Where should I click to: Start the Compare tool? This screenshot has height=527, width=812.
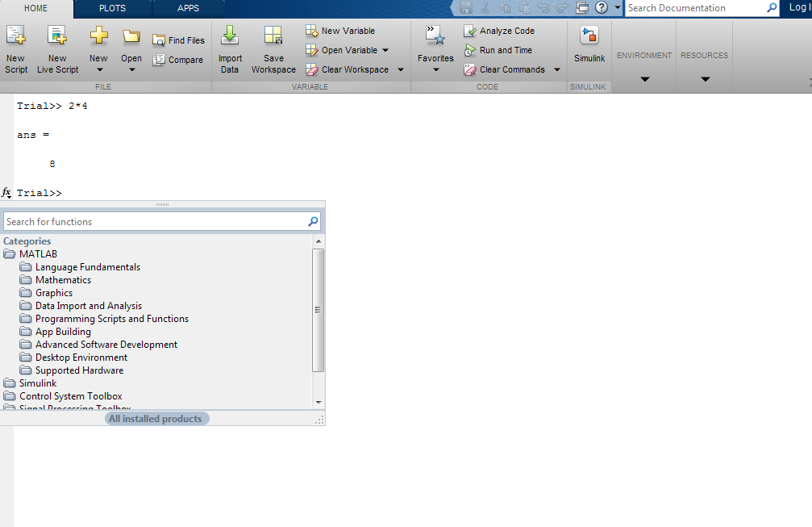(178, 59)
